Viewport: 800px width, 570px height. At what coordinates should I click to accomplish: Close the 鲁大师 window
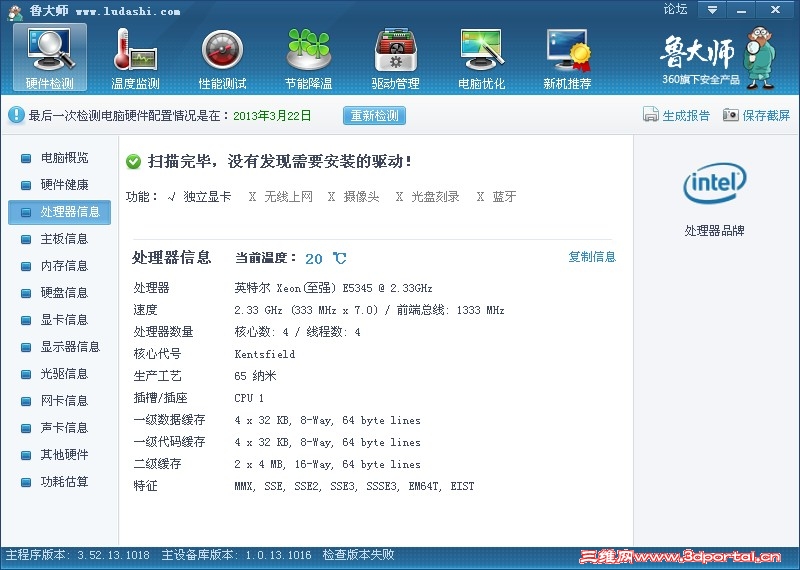click(x=776, y=10)
